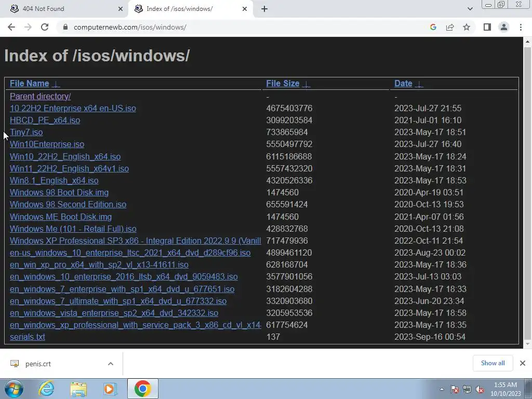Click the browser Back arrow

click(x=11, y=27)
